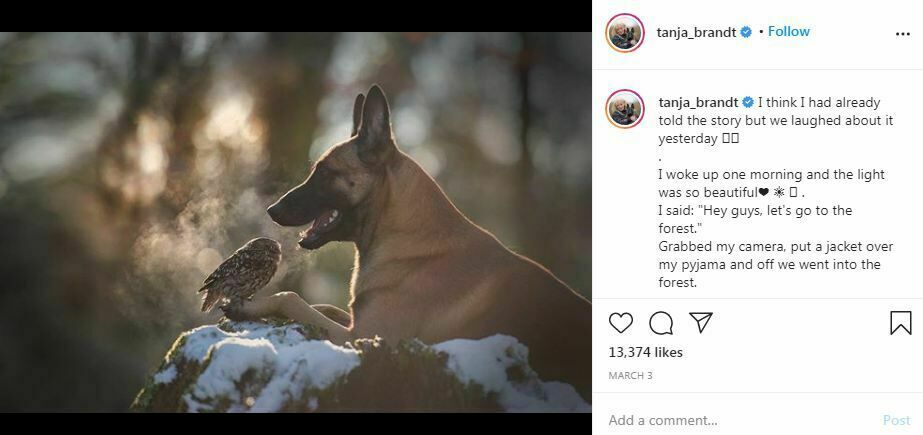Screen dimensions: 923x435
Task: View the 13,374 likes list
Action: (x=645, y=352)
